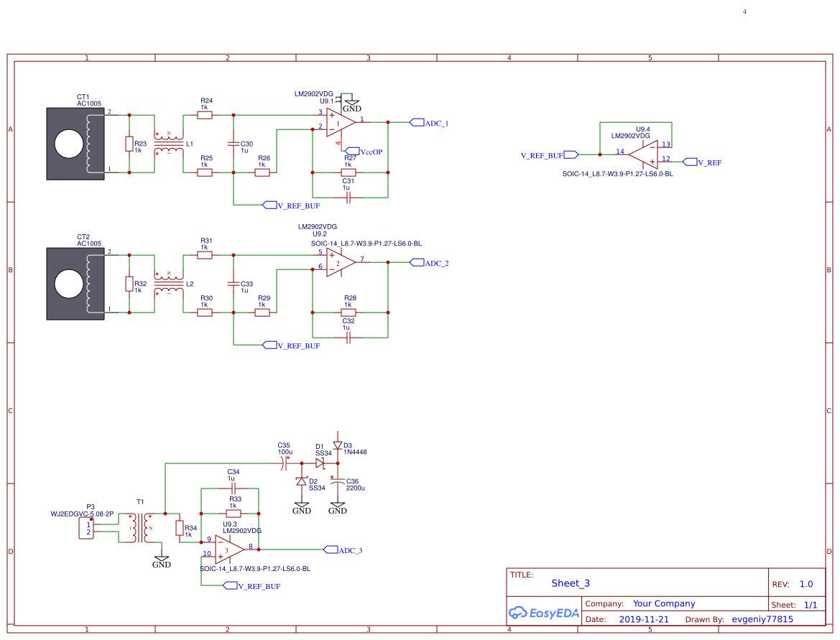The height and width of the screenshot is (640, 840).
Task: Click the 2019-11-21 date field
Action: [x=643, y=619]
